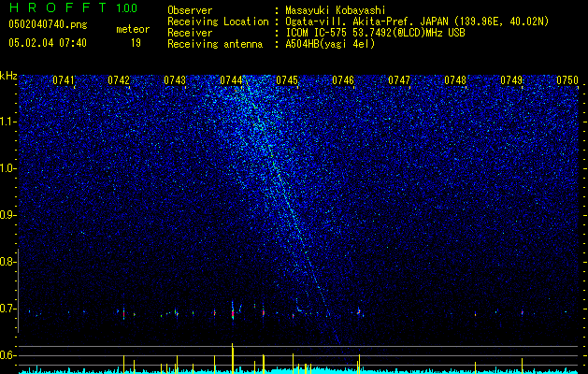588x374 pixels.
Task: Click the 0742 time marker
Action: tap(119, 80)
